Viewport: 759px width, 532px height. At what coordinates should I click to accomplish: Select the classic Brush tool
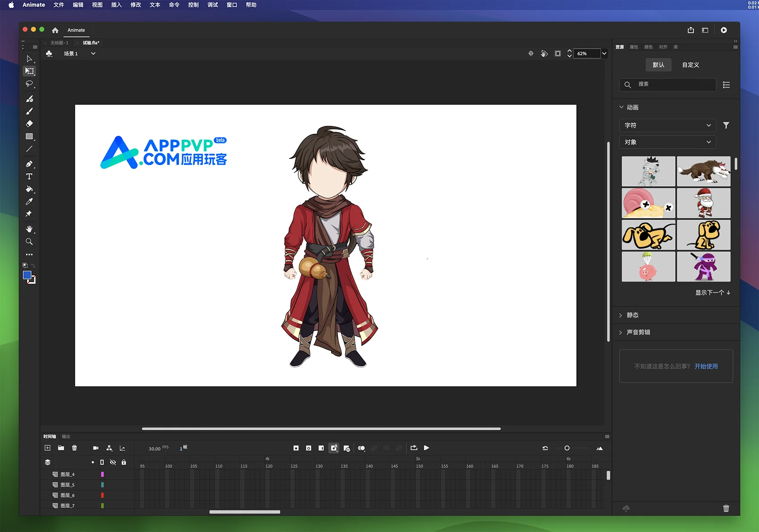click(29, 111)
